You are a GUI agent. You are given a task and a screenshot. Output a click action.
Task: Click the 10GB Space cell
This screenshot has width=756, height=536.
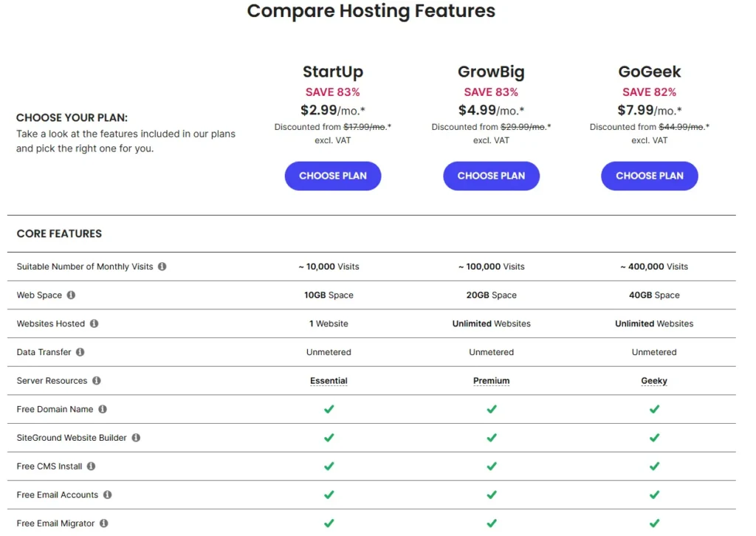tap(329, 295)
